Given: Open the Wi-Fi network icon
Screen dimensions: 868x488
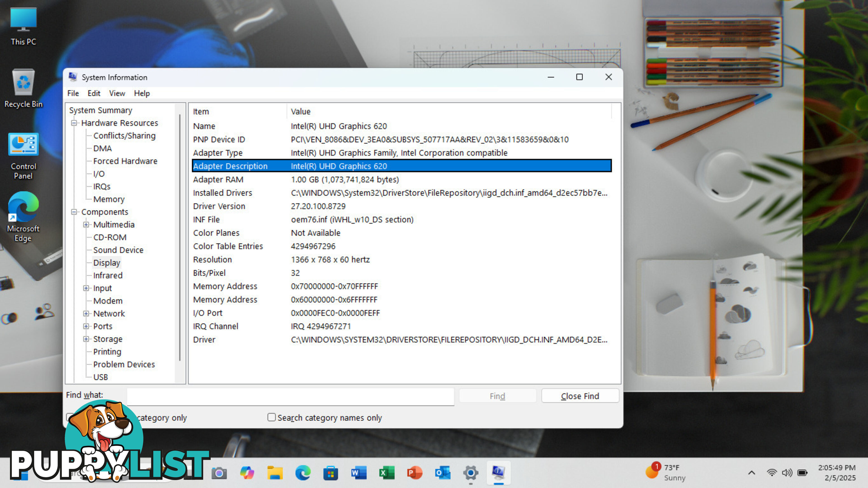Looking at the screenshot, I should click(772, 473).
